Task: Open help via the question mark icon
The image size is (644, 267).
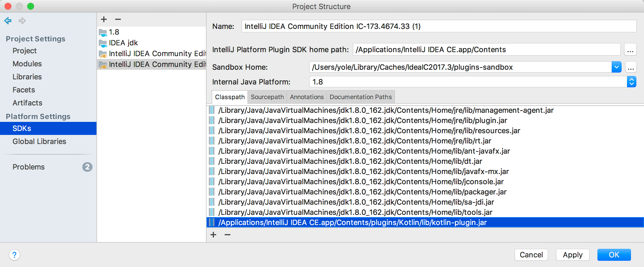Action: tap(15, 255)
